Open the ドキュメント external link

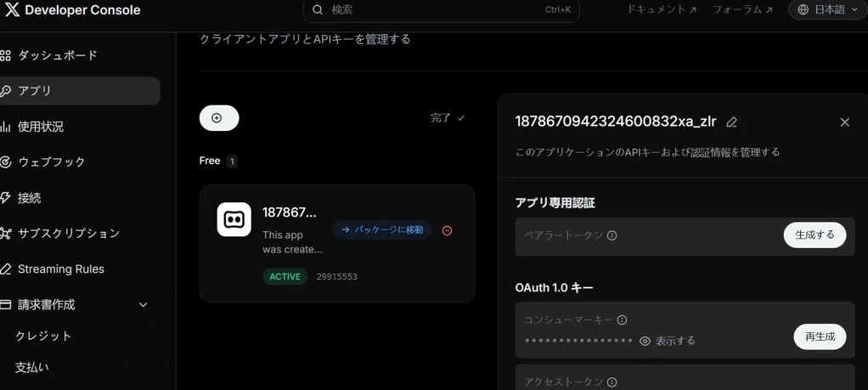coord(662,9)
